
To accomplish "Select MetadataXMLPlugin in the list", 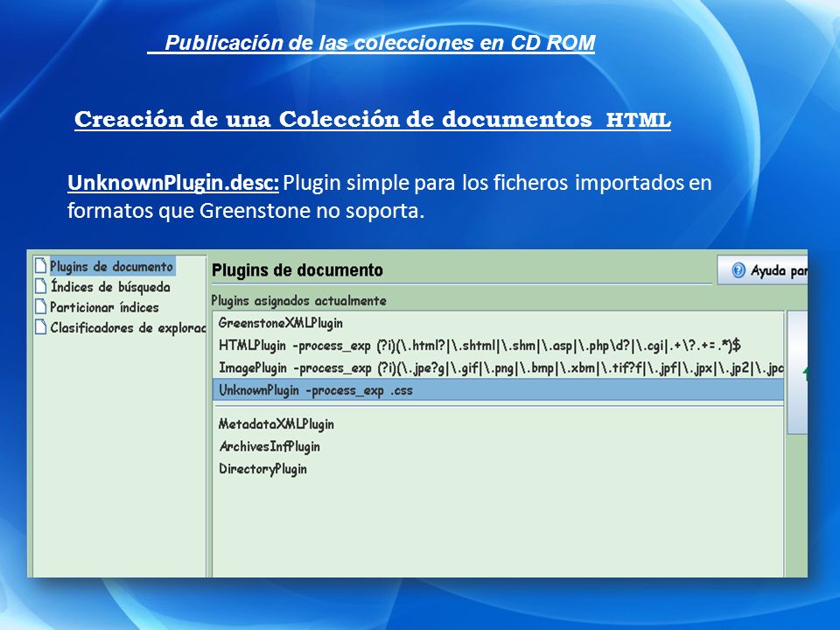I will 498,424.
